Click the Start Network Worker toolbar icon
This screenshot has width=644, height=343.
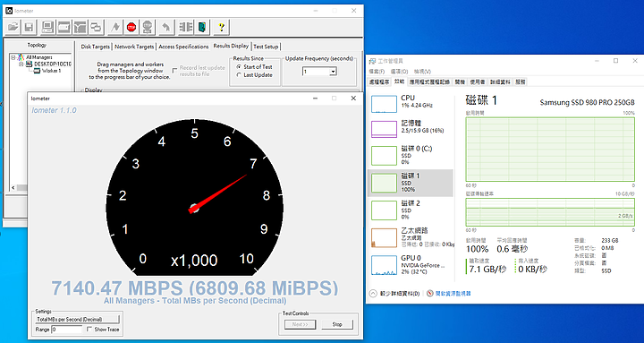[x=80, y=27]
